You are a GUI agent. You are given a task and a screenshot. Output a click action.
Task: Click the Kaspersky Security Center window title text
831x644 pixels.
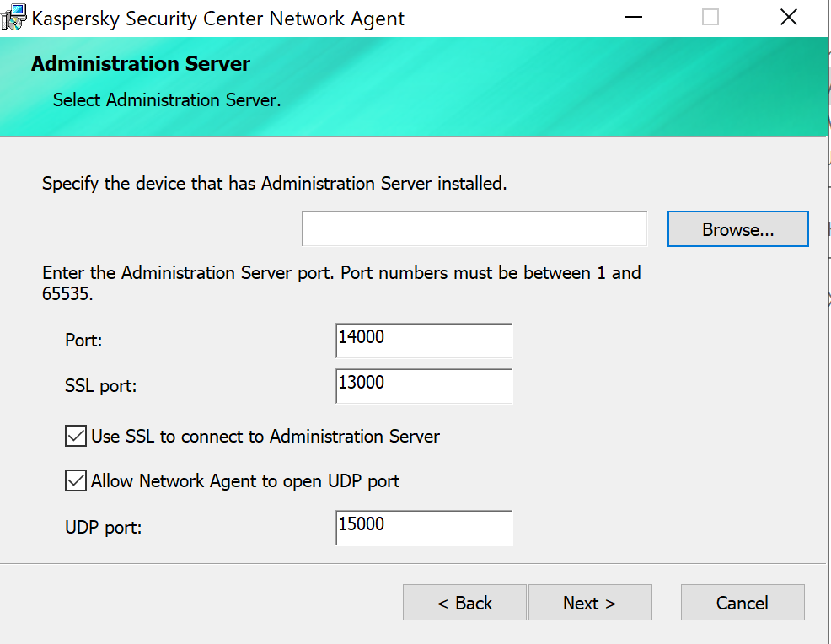[218, 19]
